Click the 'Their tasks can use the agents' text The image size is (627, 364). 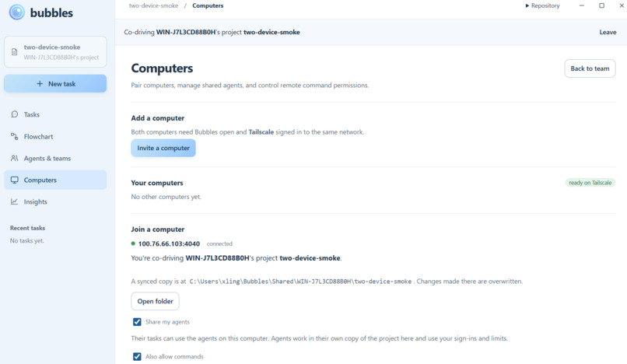319,338
